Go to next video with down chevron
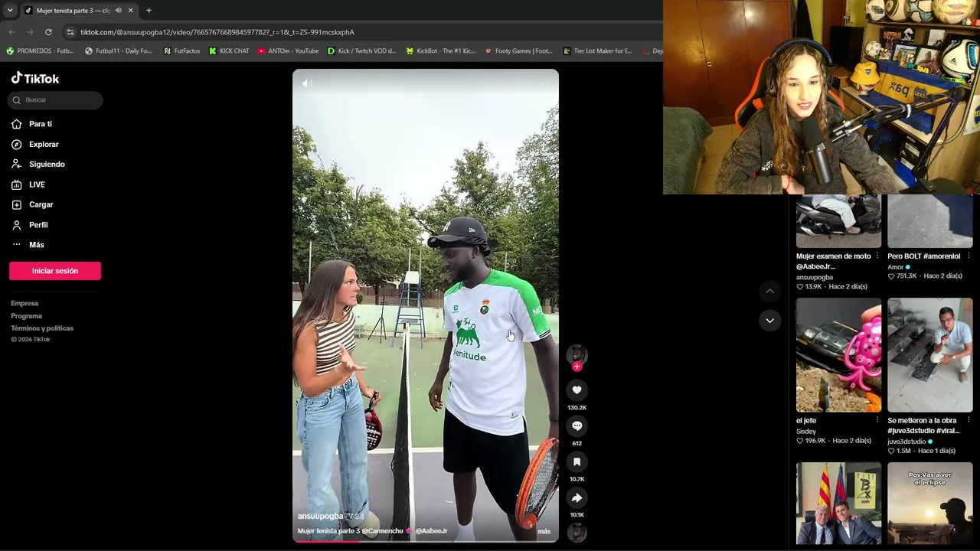This screenshot has height=551, width=980. 769,320
